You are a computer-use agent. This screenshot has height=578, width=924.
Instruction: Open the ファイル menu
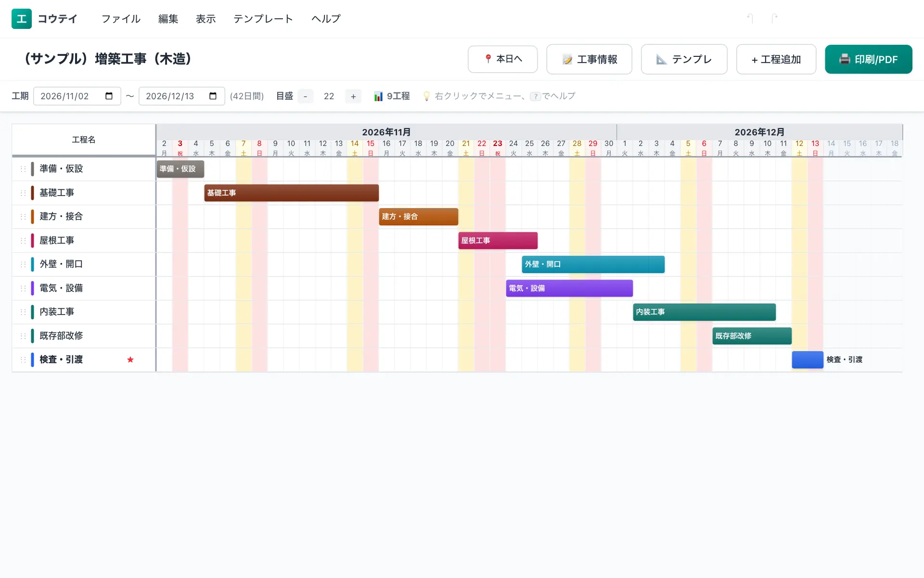click(121, 19)
